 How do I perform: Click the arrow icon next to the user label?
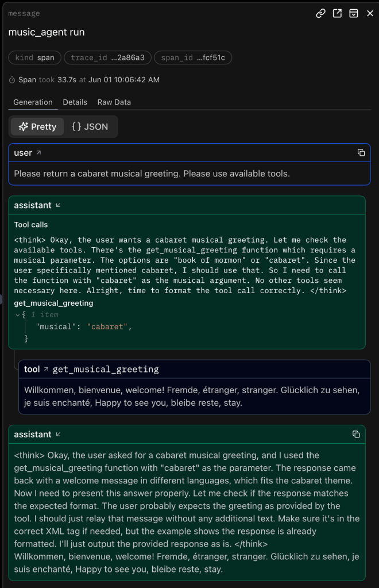[x=39, y=153]
